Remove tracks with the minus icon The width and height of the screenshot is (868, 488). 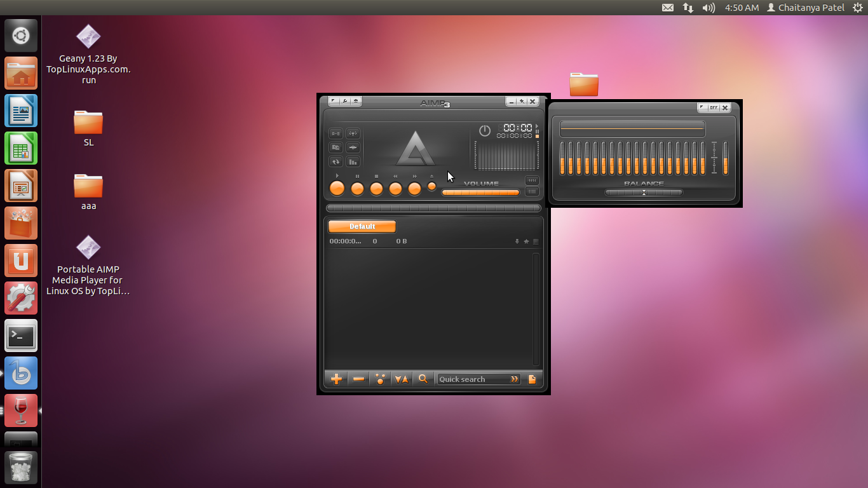coord(358,379)
